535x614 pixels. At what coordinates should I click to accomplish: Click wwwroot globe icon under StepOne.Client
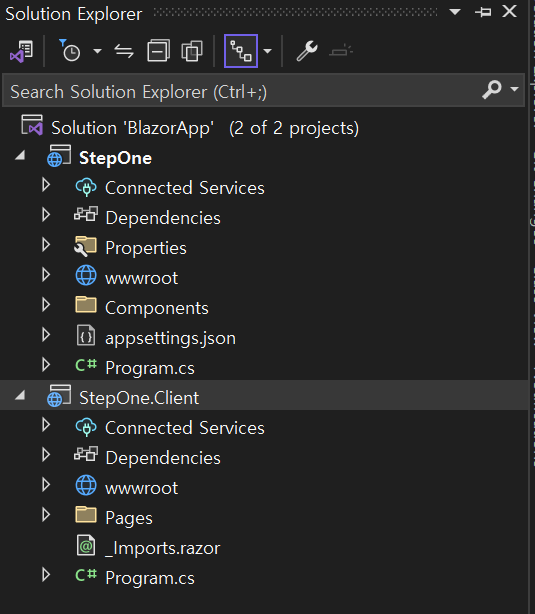pyautogui.click(x=86, y=485)
